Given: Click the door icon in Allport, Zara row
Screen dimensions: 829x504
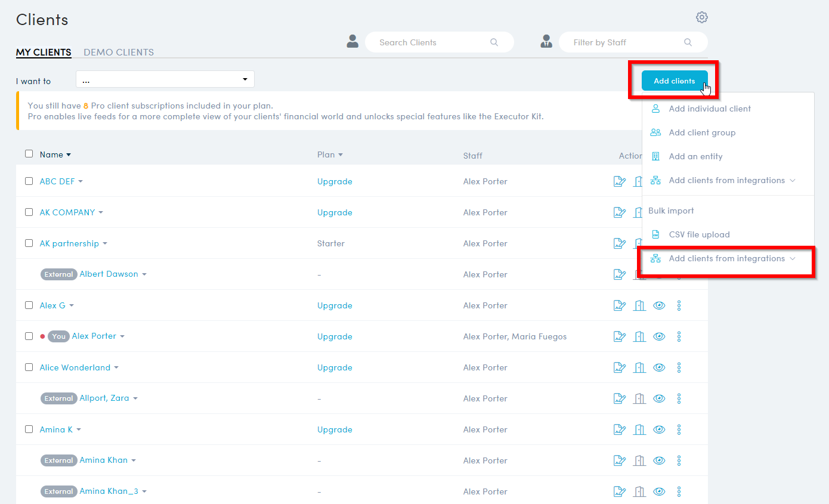Looking at the screenshot, I should click(x=639, y=398).
